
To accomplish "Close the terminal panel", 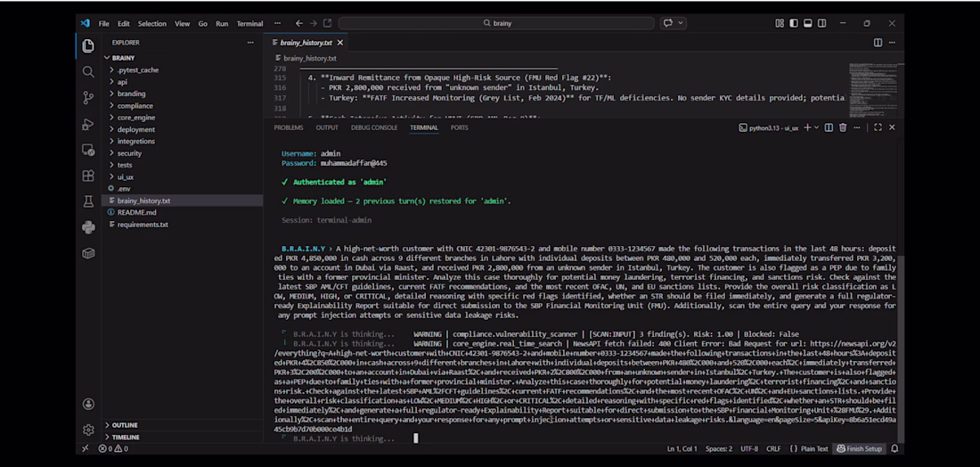I will pyautogui.click(x=892, y=127).
